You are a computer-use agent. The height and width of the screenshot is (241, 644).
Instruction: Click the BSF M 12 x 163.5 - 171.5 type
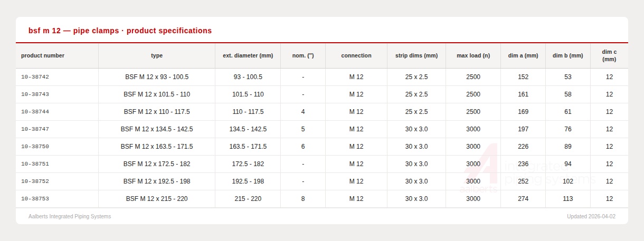(157, 147)
